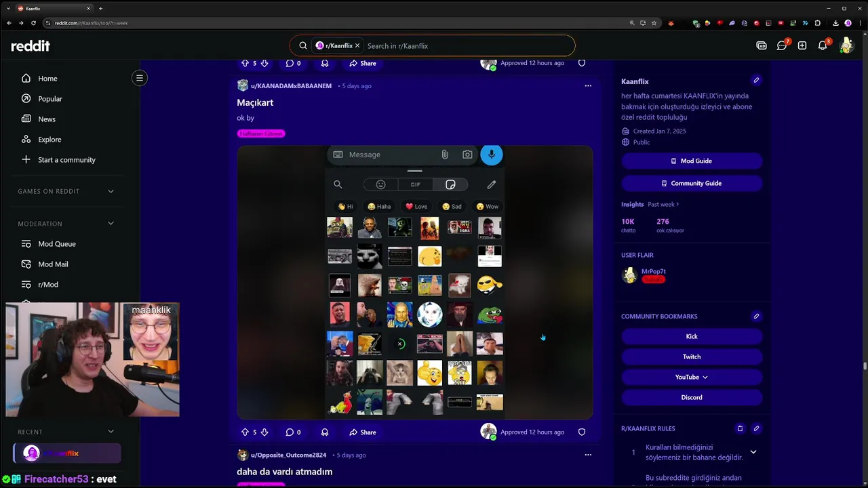Edit r/Kaanflix rules with pencil icon

click(x=756, y=428)
